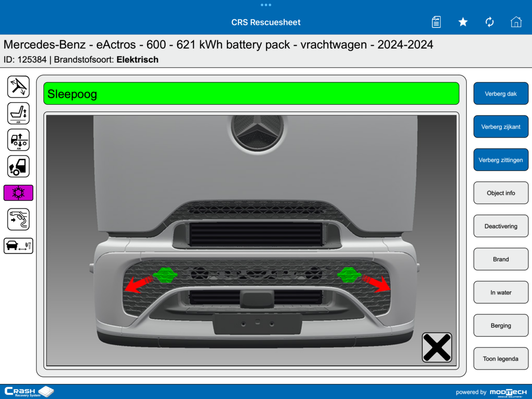This screenshot has height=399, width=532.
Task: Open the car smart key distance icon
Action: tap(18, 246)
